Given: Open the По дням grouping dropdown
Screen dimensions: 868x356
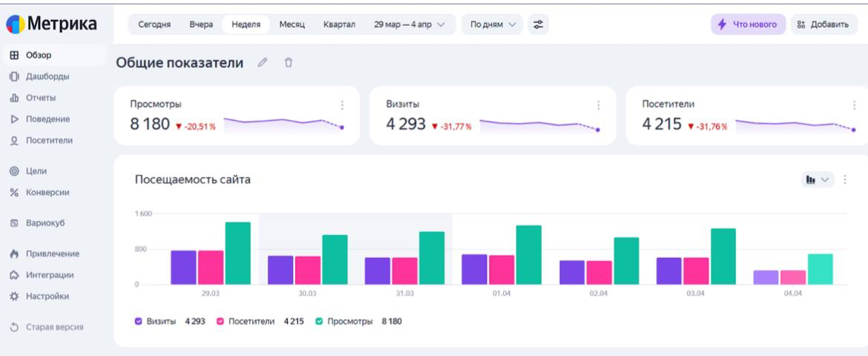Looking at the screenshot, I should [491, 24].
